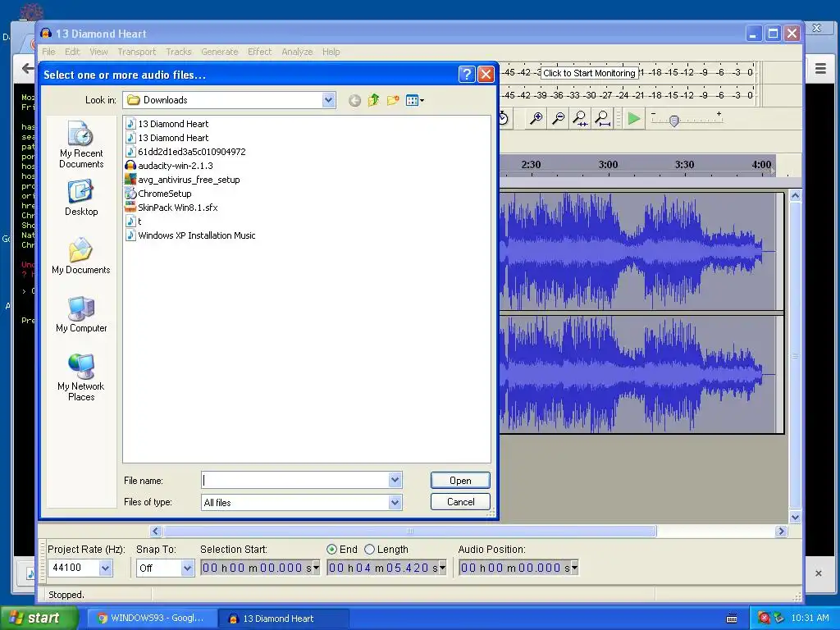Screen dimensions: 840x630
Task: Click the browser menu hamburger icon
Action: coord(820,69)
